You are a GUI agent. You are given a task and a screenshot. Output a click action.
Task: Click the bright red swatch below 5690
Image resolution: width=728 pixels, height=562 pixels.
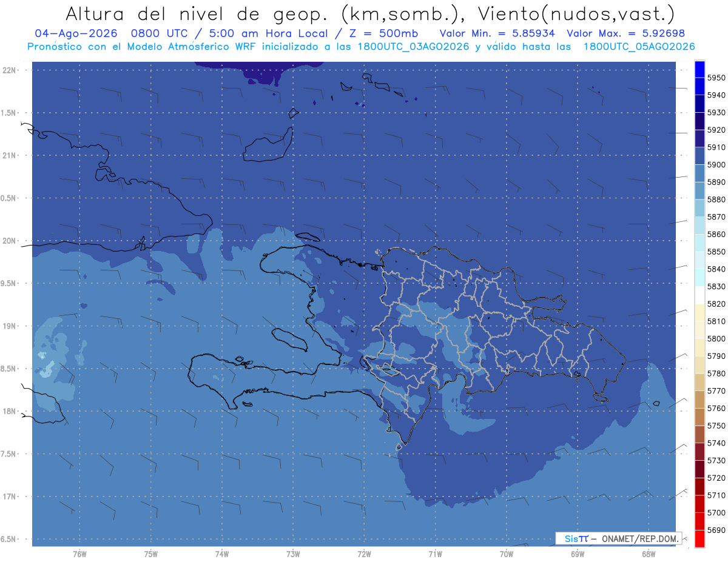tap(699, 538)
